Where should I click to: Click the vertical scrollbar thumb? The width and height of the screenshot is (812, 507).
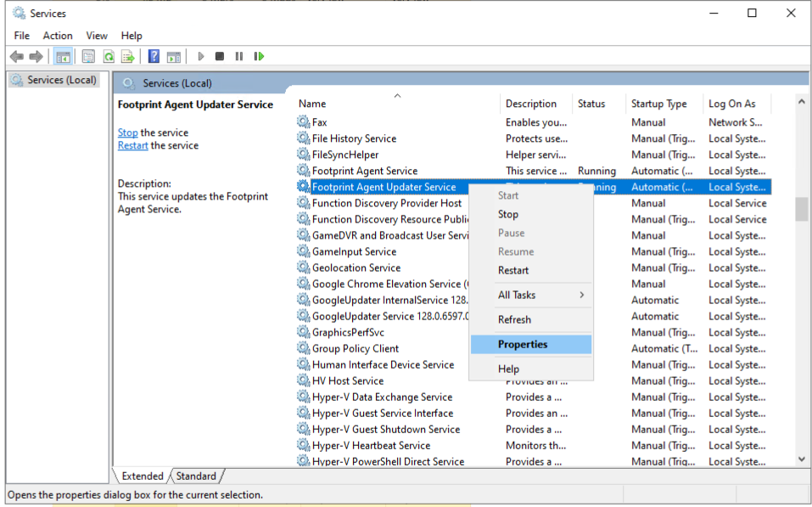[802, 209]
